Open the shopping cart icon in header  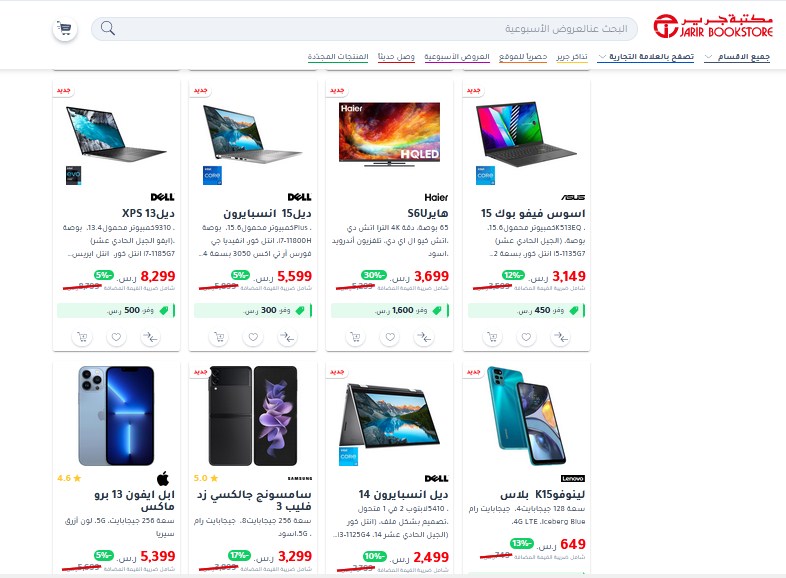click(x=65, y=29)
